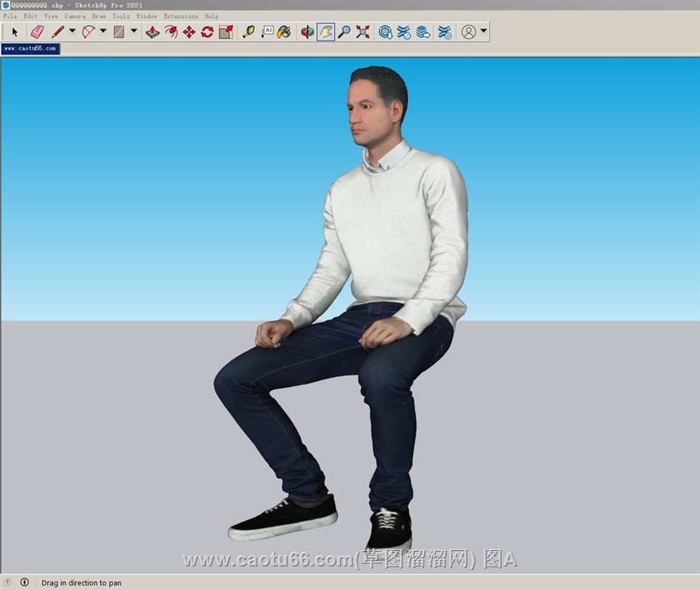Image resolution: width=700 pixels, height=590 pixels.
Task: Click the Zoom Extents icon
Action: [363, 32]
